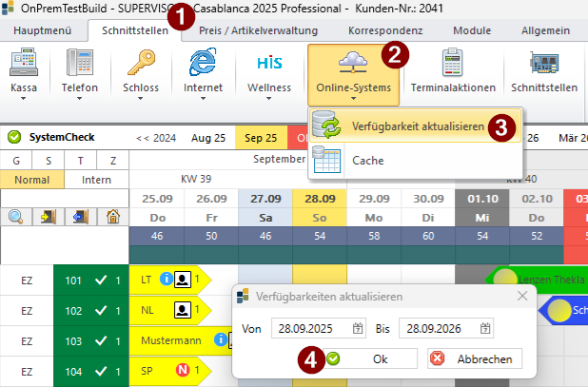Click the magnifier search icon
588x387 pixels.
(x=17, y=217)
